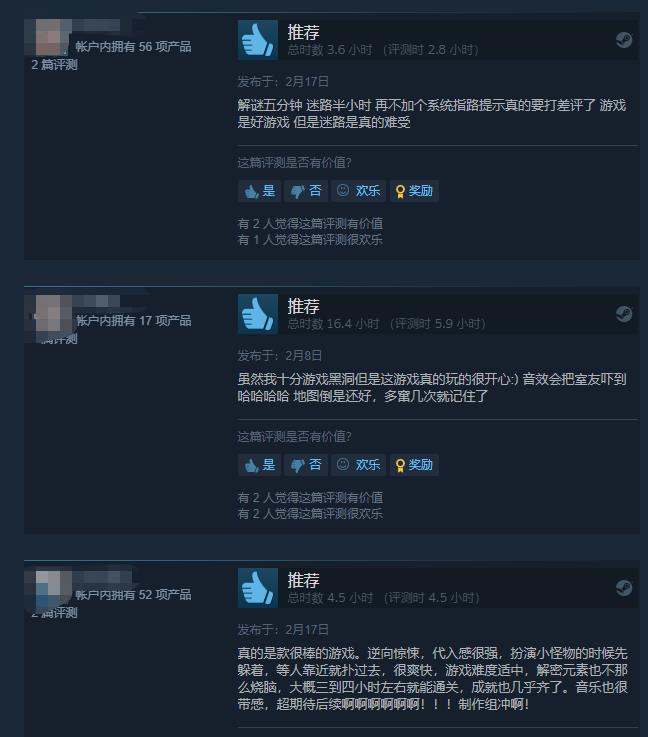Click the thumbs-up recommend icon of third review
The width and height of the screenshot is (648, 737).
point(258,588)
